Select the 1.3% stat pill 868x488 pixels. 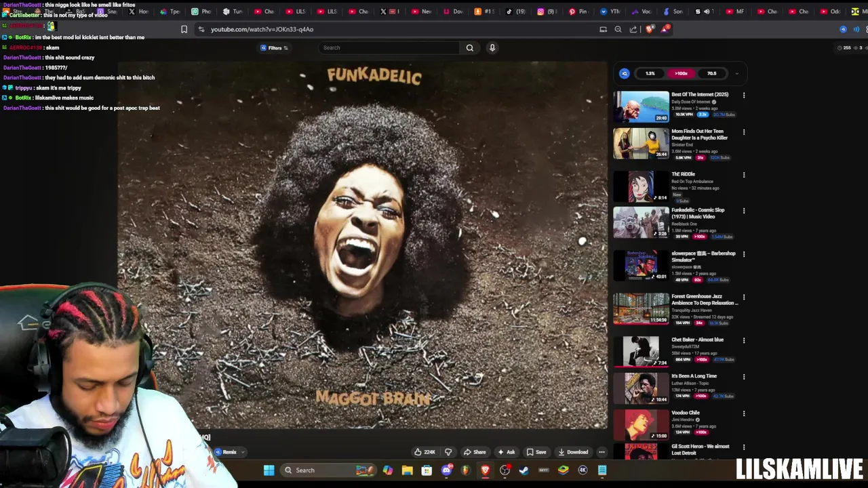tap(650, 73)
